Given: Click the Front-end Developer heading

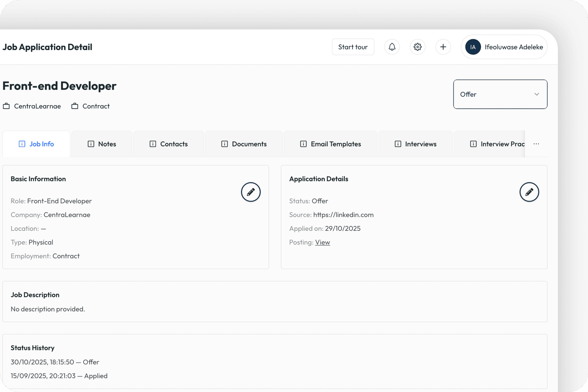Looking at the screenshot, I should tap(60, 86).
